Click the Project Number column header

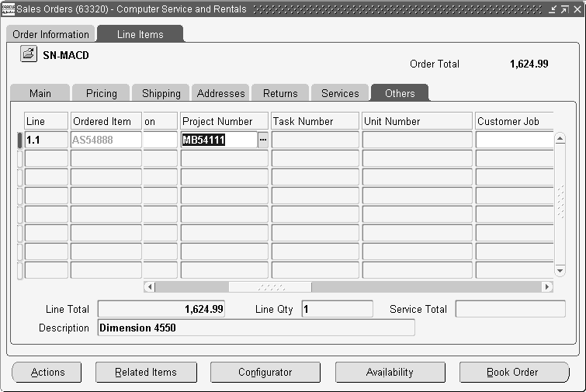point(224,121)
